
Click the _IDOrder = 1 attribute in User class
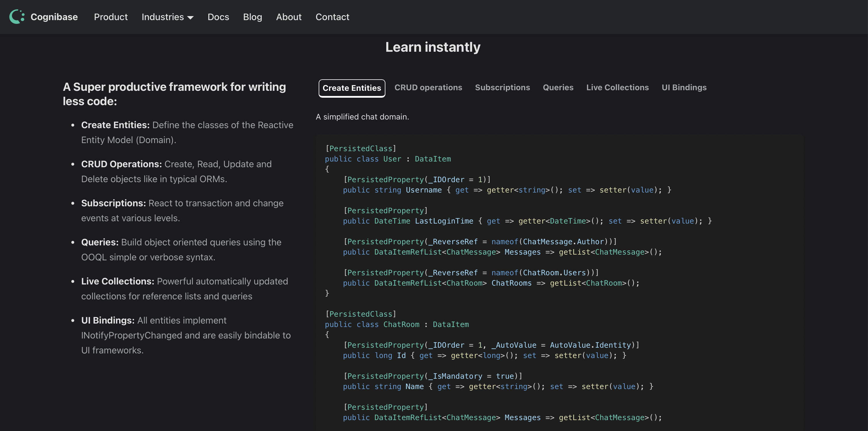pos(417,180)
